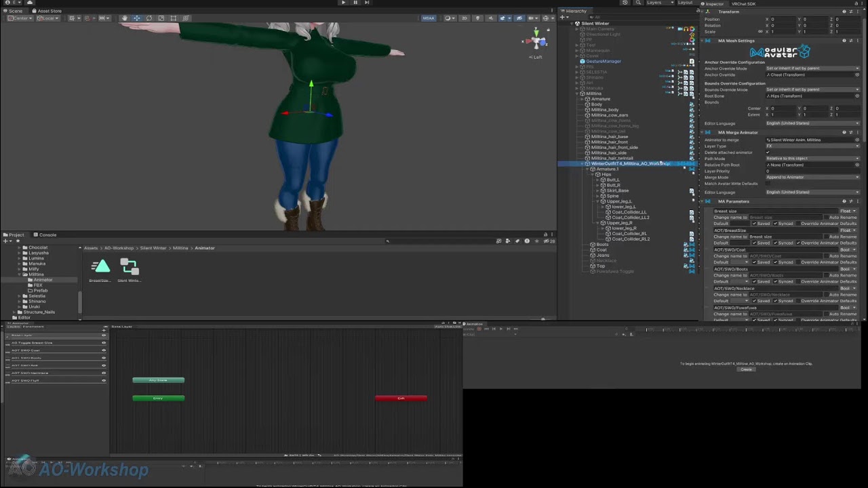Image resolution: width=868 pixels, height=488 pixels.
Task: Open MA Merge Animator help icon
Action: pyautogui.click(x=844, y=132)
